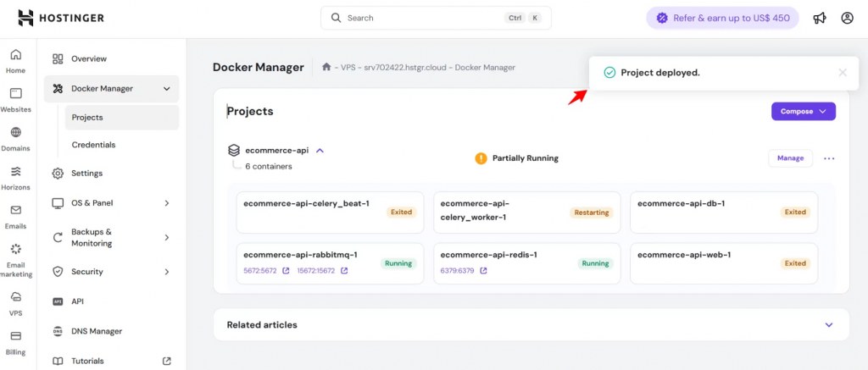
Task: Select ecommerce-api-db-1 container card
Action: tap(724, 213)
